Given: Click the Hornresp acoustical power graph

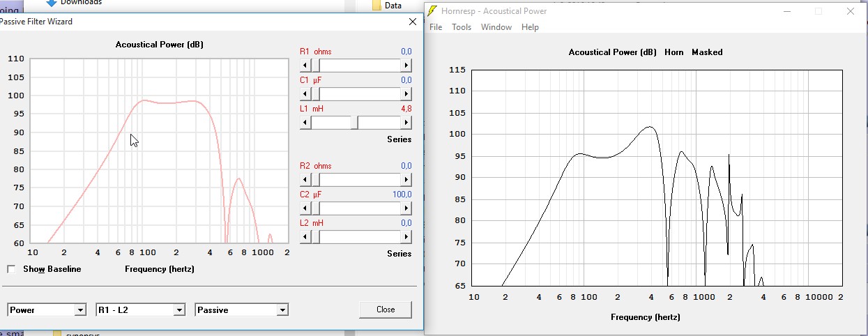Looking at the screenshot, I should (x=656, y=178).
